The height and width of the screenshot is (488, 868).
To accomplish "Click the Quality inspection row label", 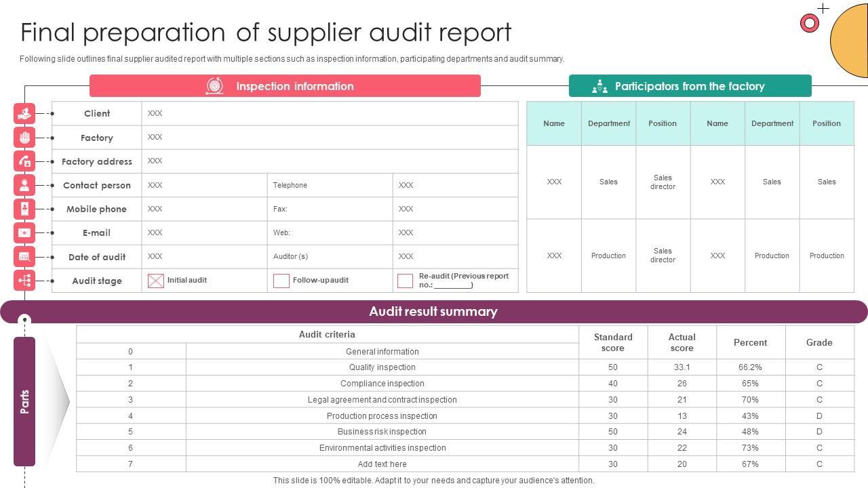I will 382,367.
